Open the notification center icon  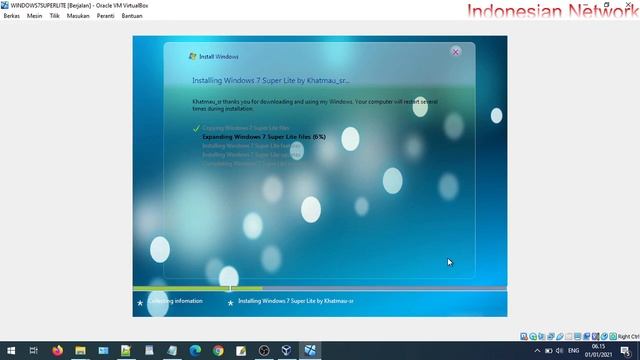click(x=625, y=351)
